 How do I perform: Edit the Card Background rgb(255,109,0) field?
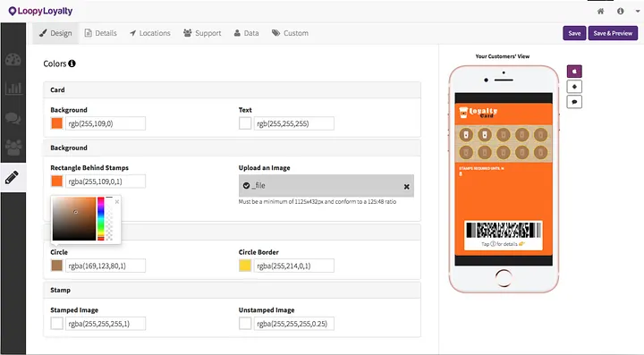pyautogui.click(x=106, y=123)
